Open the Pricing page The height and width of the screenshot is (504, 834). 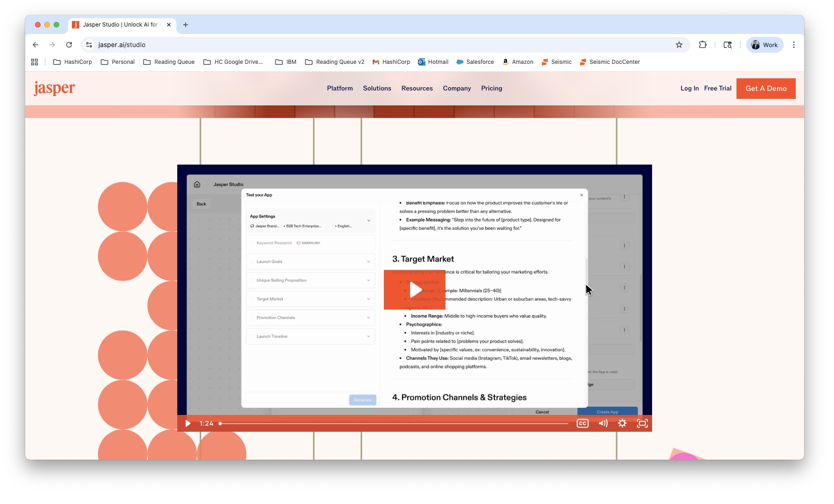click(x=492, y=88)
